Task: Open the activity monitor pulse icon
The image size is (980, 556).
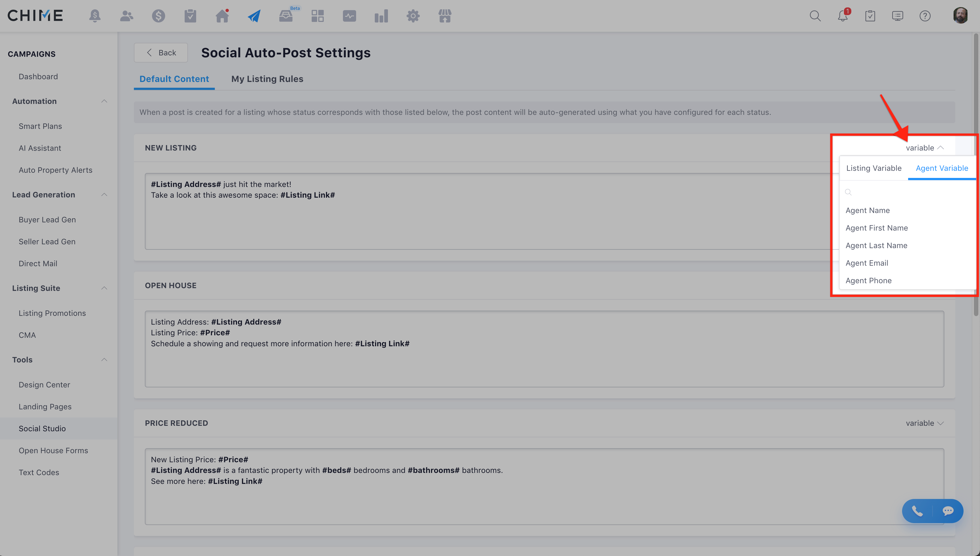Action: pyautogui.click(x=349, y=16)
